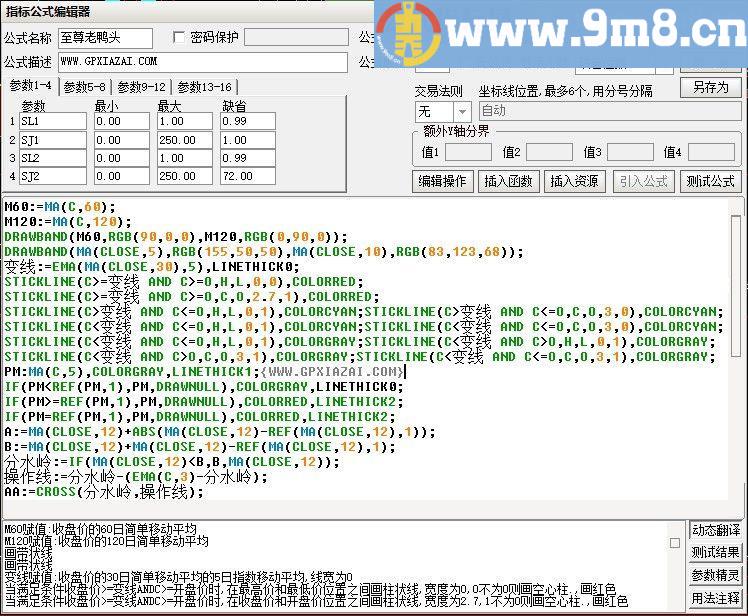Click the line starting DRAWBAND(M60,RGB(90,0,0)
This screenshot has height=616, width=748.
click(176, 237)
